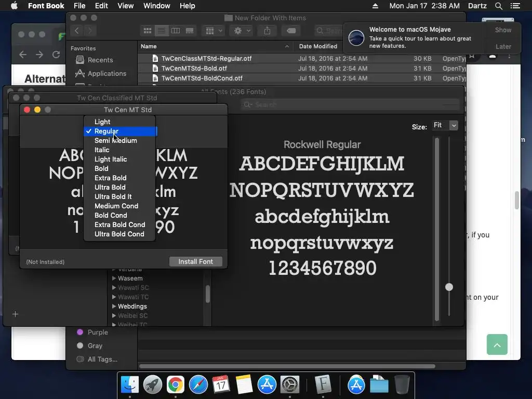Switch Finder to gallery view
The image size is (532, 399).
pyautogui.click(x=190, y=31)
